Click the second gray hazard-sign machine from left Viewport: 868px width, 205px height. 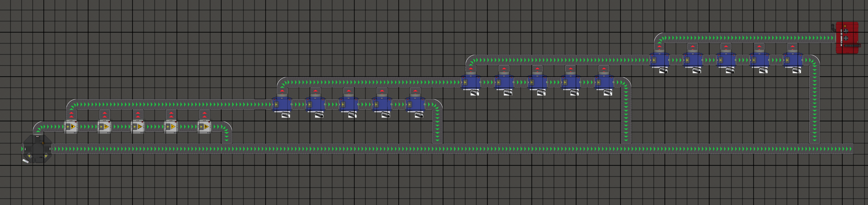(x=105, y=127)
